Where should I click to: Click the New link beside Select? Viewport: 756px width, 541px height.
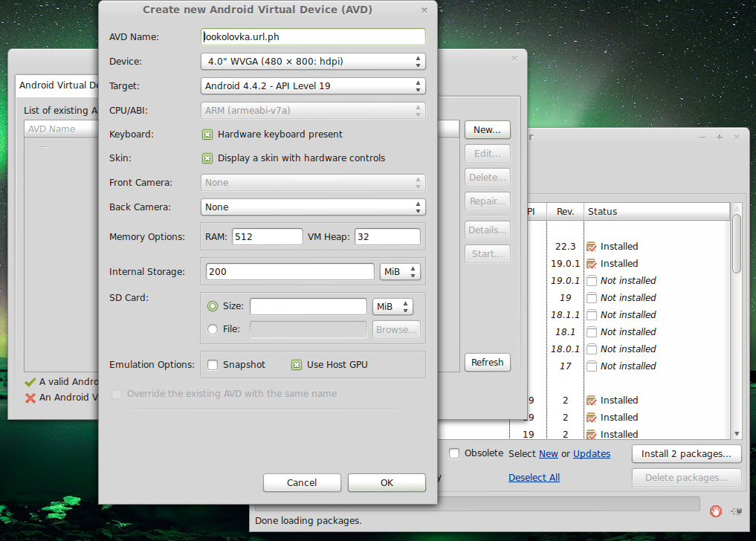[548, 454]
